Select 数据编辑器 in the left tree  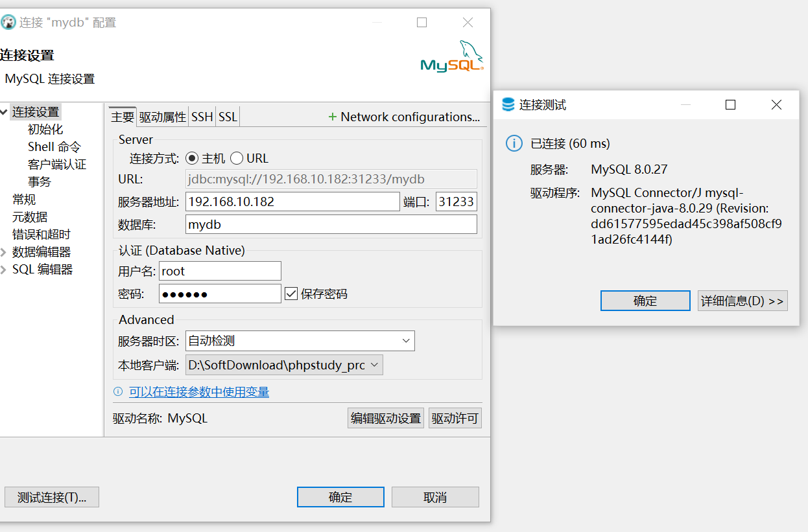[x=42, y=252]
